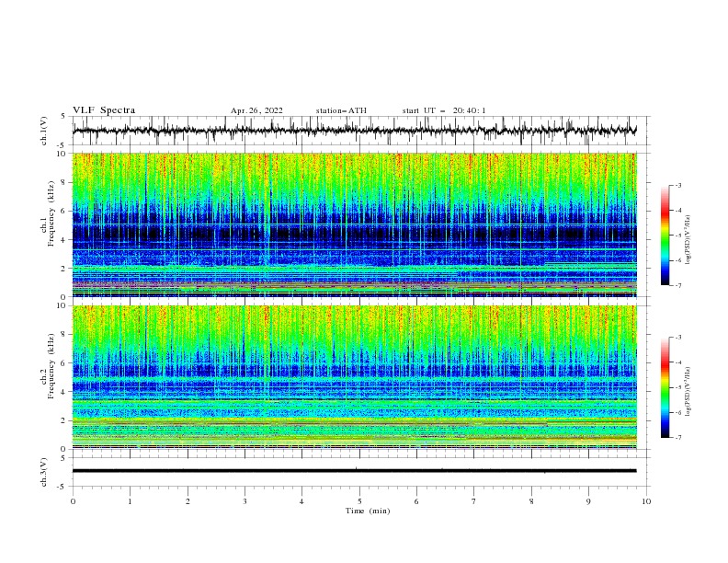Click the ch.1 spectrogram panel

355,224
